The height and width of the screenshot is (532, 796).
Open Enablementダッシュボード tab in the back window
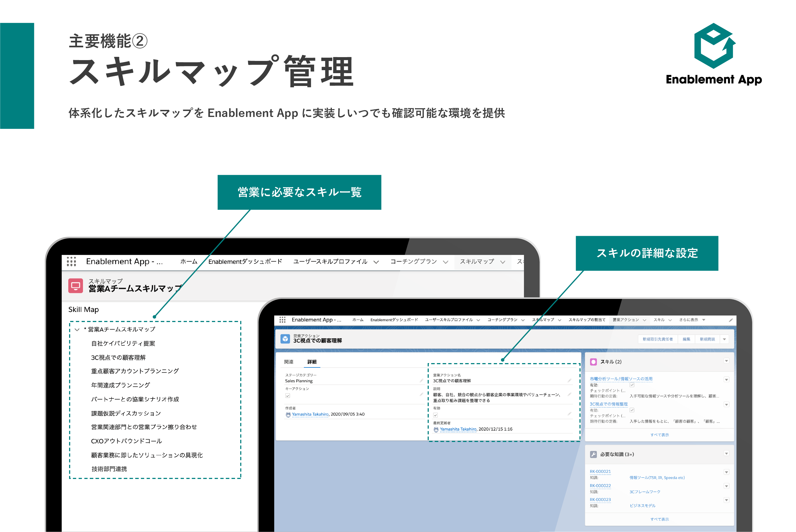coord(245,262)
